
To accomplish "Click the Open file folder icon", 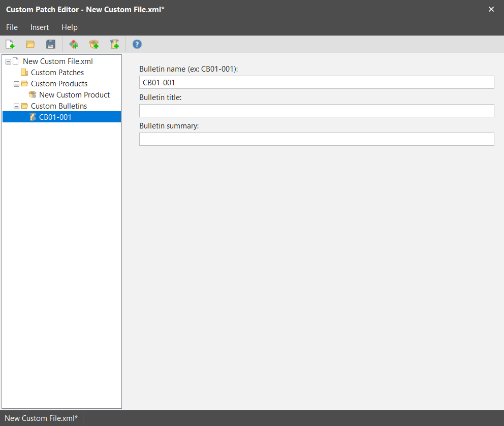I will [x=30, y=44].
